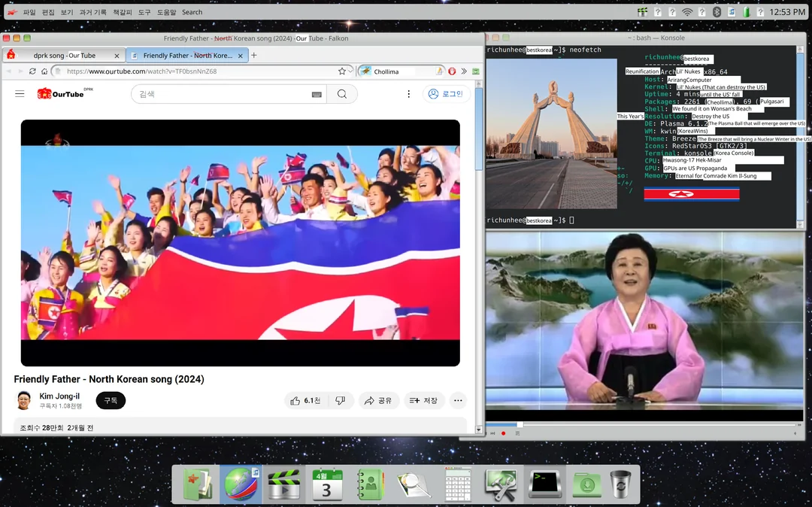Close the Friendly Father tab
The height and width of the screenshot is (507, 812).
241,56
